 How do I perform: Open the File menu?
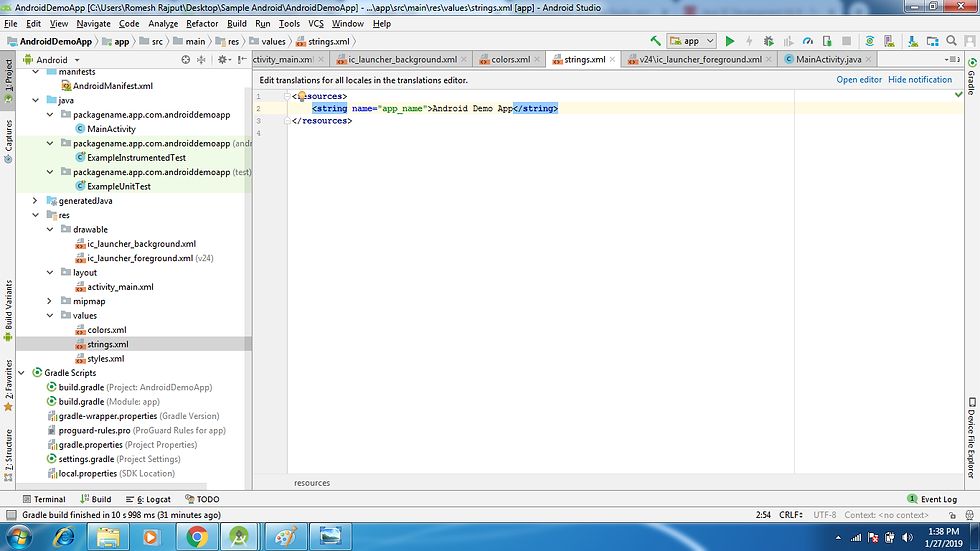point(11,24)
